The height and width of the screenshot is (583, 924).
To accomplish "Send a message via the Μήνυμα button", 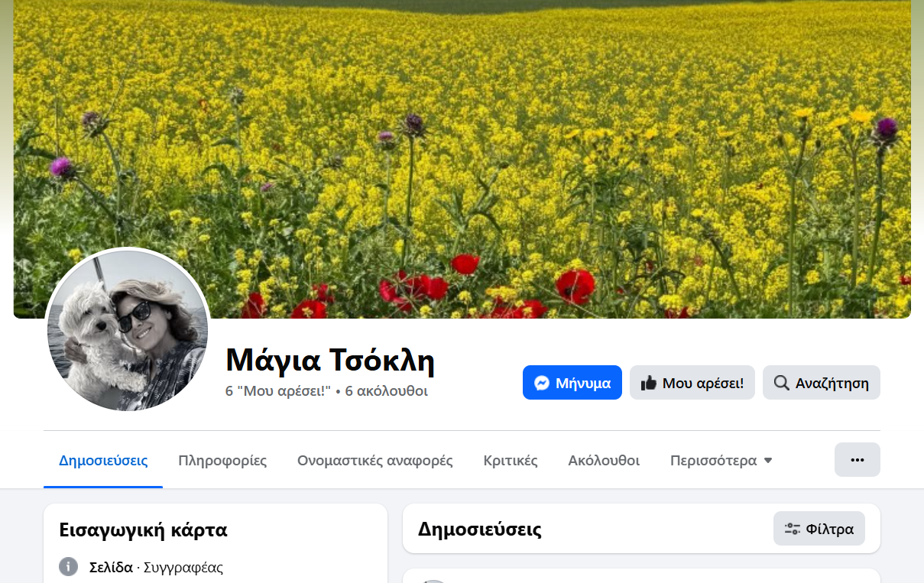I will pos(572,383).
